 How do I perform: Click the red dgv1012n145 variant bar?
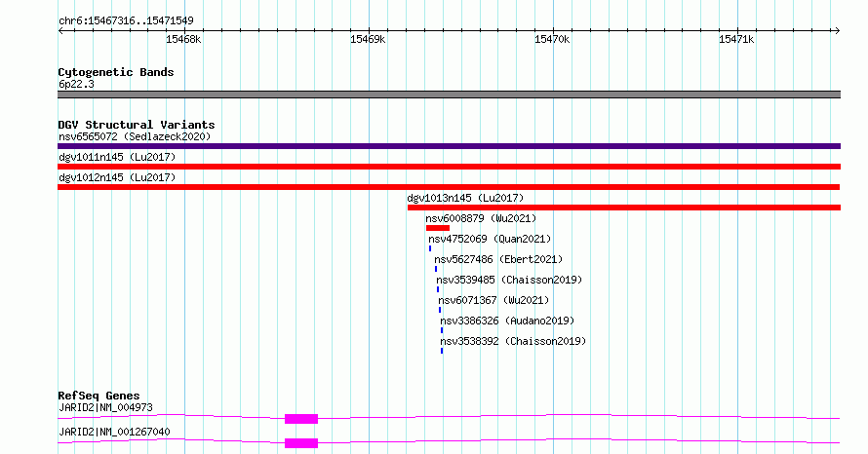coord(449,187)
